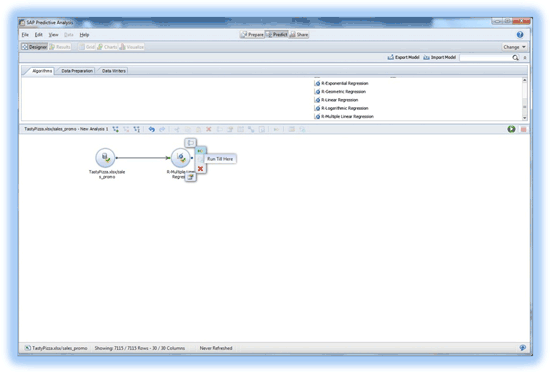Click the third layout icon in analysis toolbar
The height and width of the screenshot is (372, 550).
tap(137, 129)
